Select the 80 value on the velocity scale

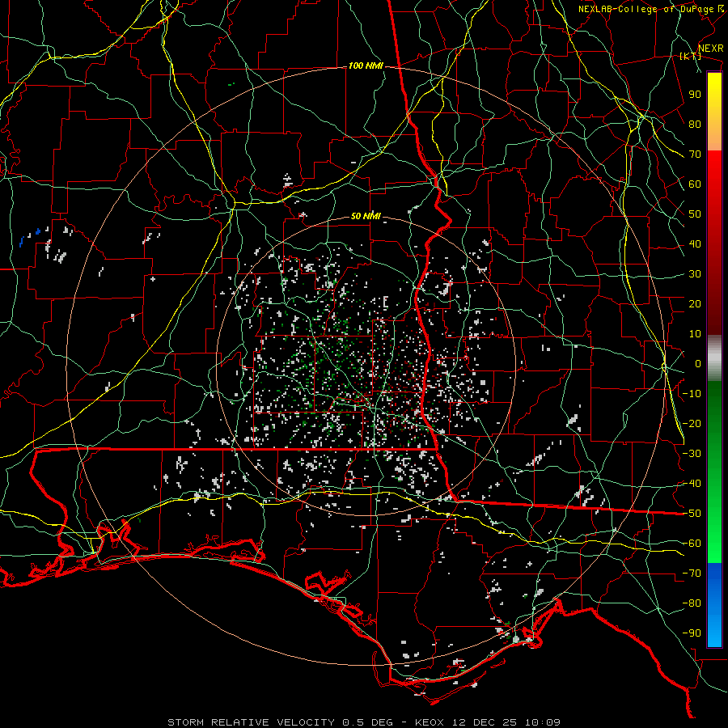point(695,125)
